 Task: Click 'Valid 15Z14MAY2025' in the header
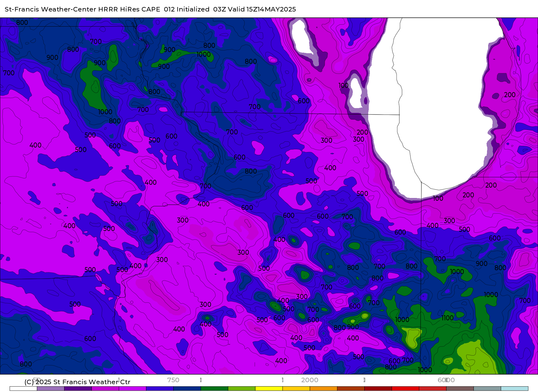[262, 9]
